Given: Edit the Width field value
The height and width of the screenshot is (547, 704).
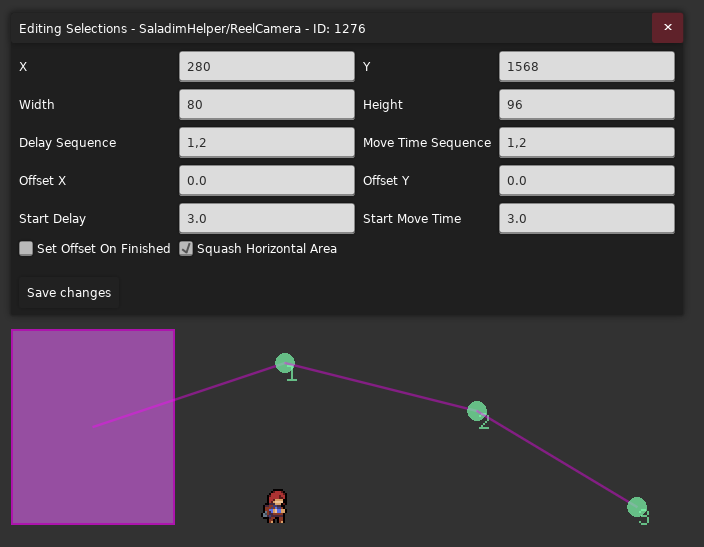Looking at the screenshot, I should pos(267,104).
